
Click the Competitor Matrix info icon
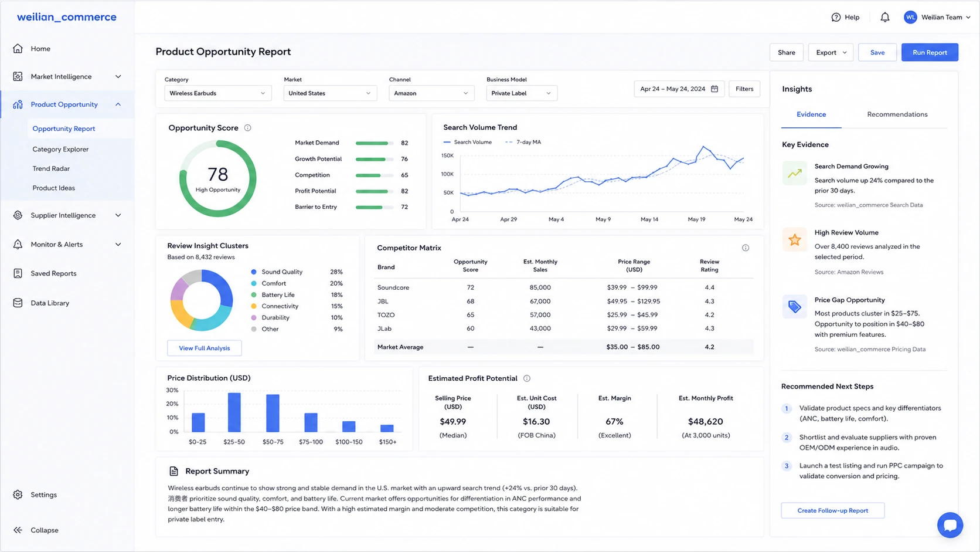pos(746,248)
